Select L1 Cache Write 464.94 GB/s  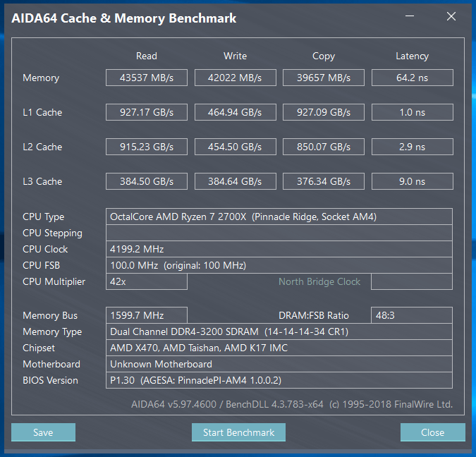(236, 112)
